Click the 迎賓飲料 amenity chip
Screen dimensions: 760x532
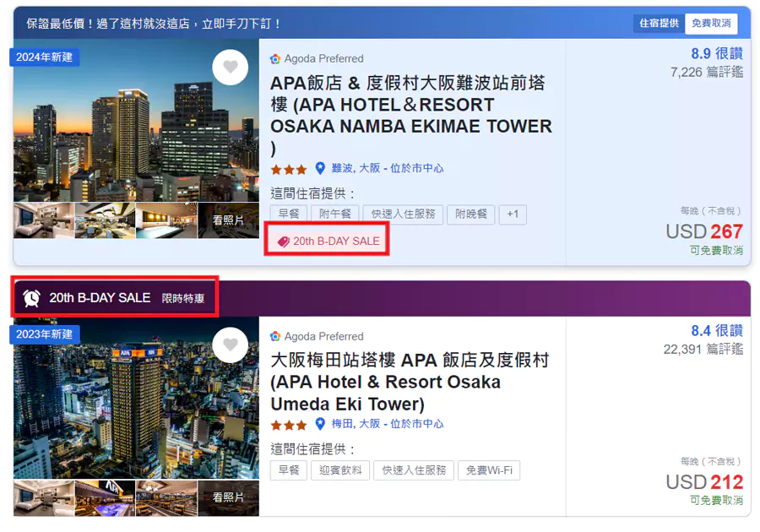coord(340,470)
